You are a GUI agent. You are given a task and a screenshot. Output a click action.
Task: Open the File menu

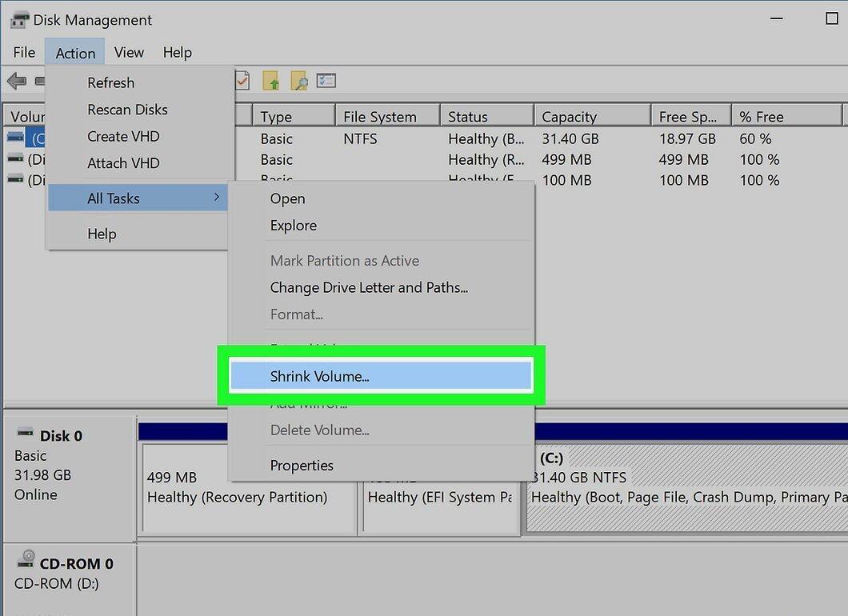[24, 53]
